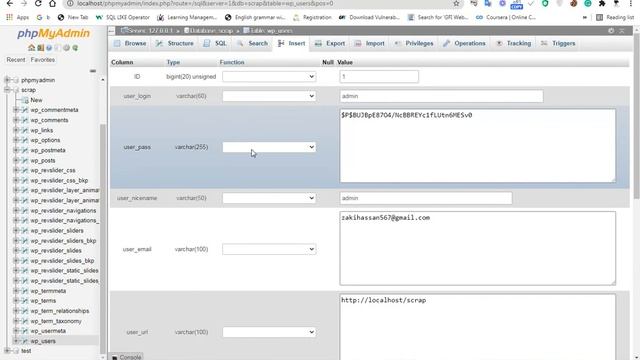Expand wp_links table node

click(16, 130)
